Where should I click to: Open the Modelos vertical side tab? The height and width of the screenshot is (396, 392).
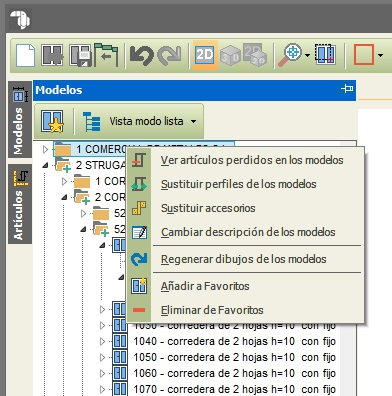20,120
